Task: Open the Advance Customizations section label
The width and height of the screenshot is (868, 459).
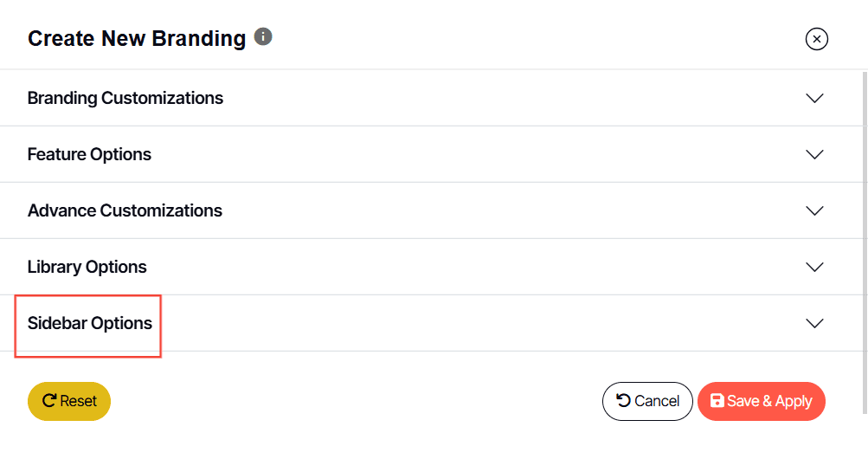Action: 125,210
